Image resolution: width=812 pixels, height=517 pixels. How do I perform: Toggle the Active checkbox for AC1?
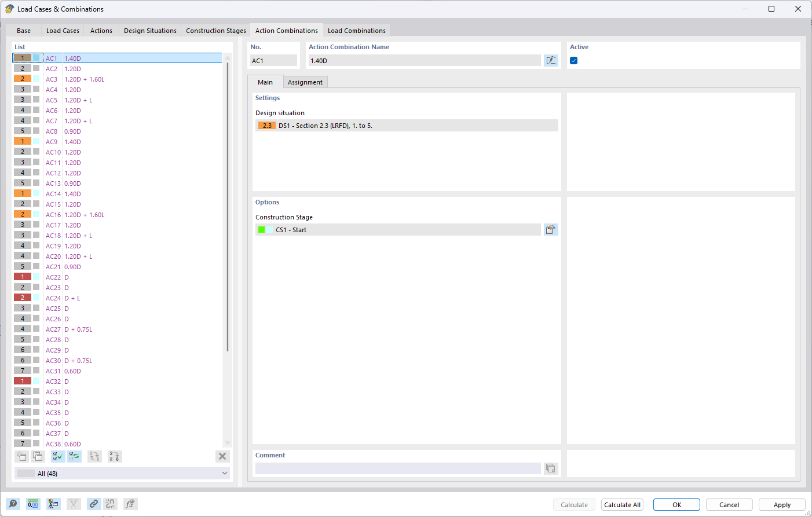point(573,60)
